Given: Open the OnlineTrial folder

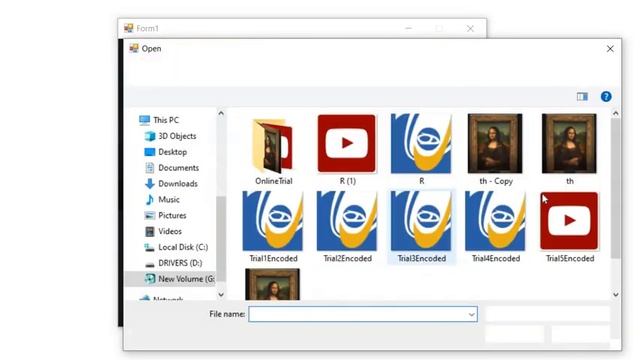Looking at the screenshot, I should click(x=273, y=145).
